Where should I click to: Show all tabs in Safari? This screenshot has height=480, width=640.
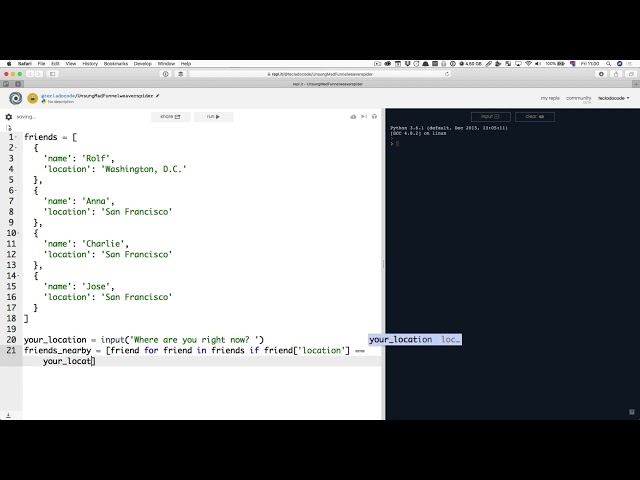coord(631,74)
